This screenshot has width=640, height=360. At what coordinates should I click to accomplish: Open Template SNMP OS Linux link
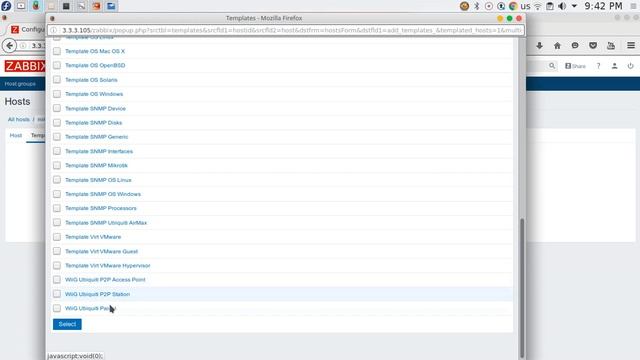pyautogui.click(x=98, y=180)
